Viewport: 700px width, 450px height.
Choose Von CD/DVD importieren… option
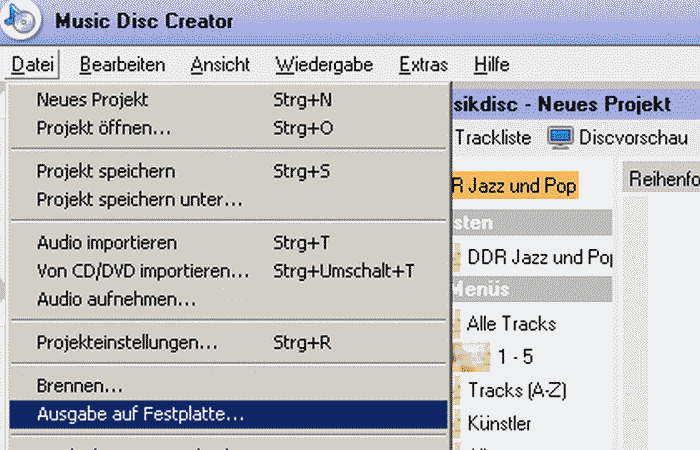(x=143, y=271)
